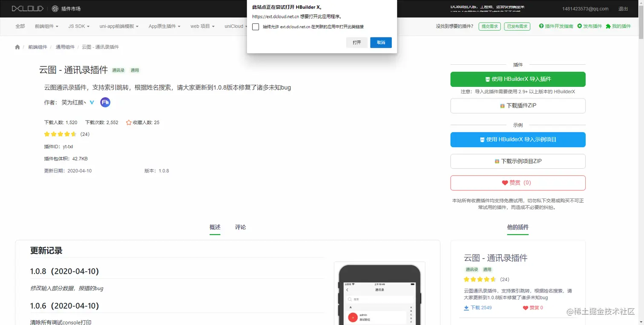Expand the uniCloud dropdown
The width and height of the screenshot is (644, 325).
236,26
